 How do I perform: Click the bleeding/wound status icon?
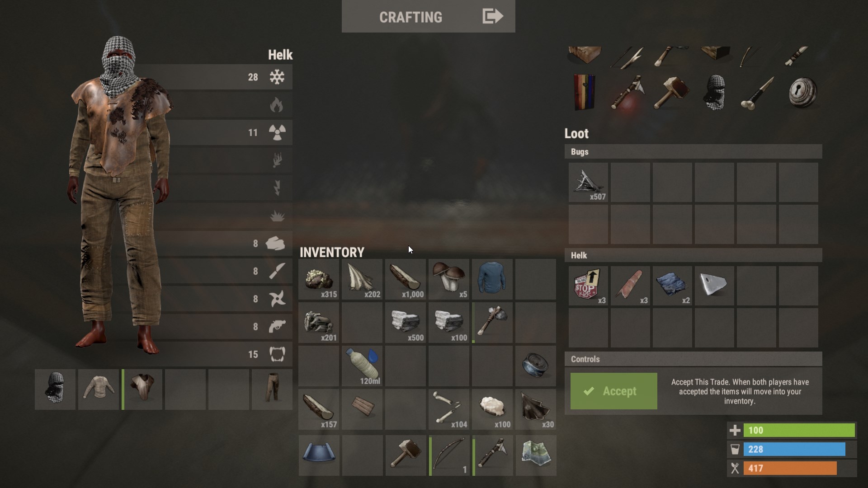pyautogui.click(x=277, y=159)
